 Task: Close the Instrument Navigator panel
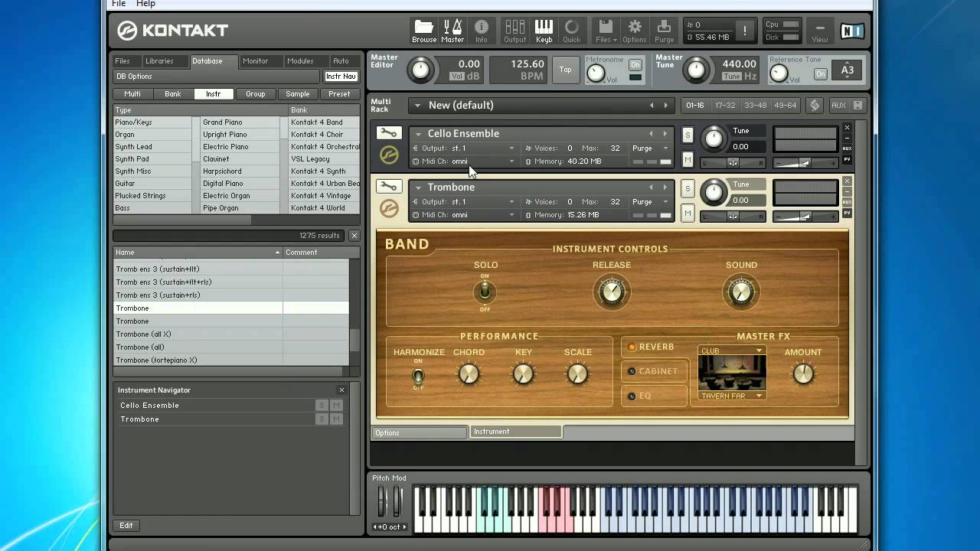pos(342,390)
